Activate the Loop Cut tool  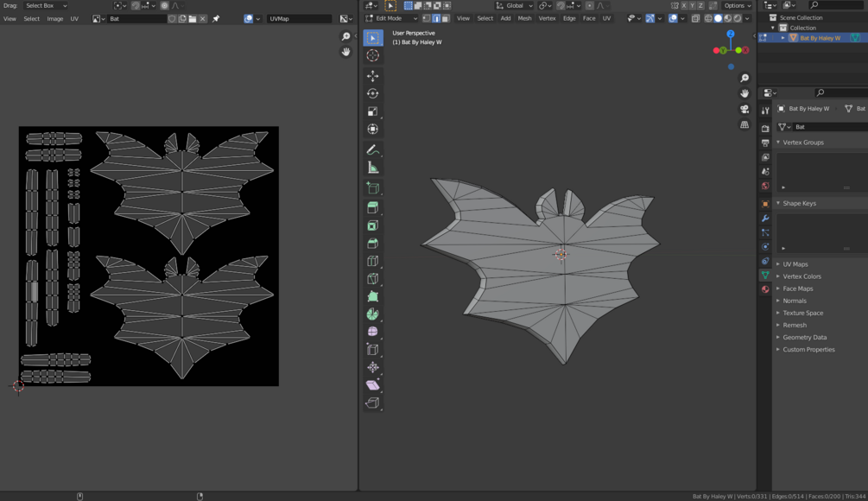[x=373, y=261]
